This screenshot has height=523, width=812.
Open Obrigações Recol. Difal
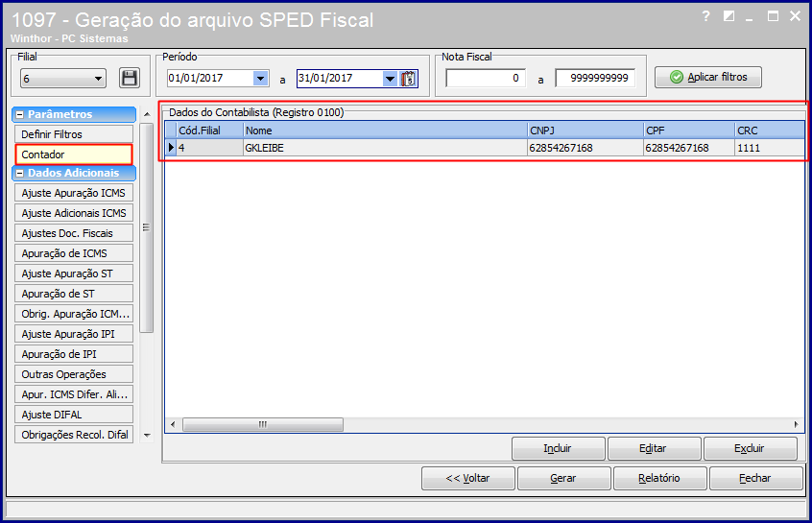74,435
